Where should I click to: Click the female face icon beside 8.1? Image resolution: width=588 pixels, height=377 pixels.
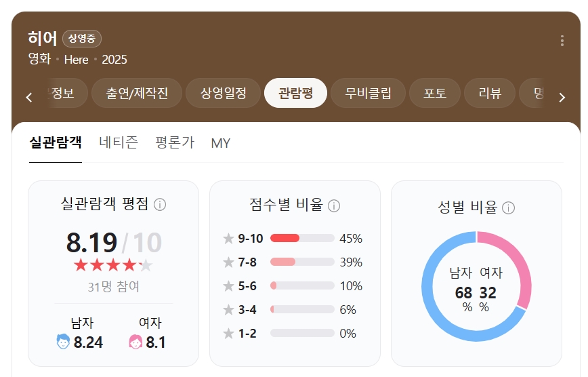tap(135, 342)
